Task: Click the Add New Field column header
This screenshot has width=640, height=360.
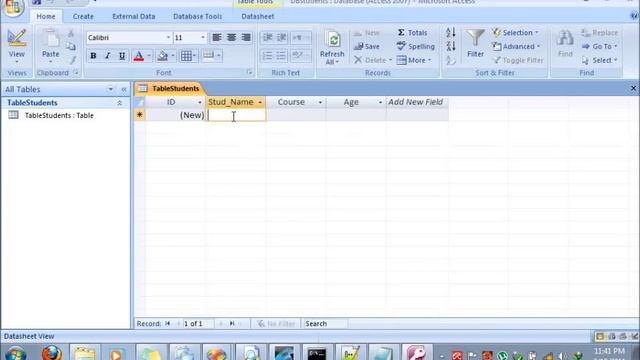Action: pos(417,102)
